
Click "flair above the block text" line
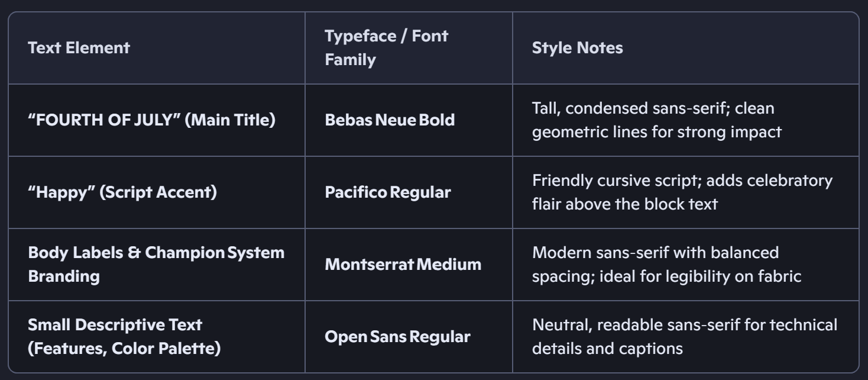[x=625, y=204]
